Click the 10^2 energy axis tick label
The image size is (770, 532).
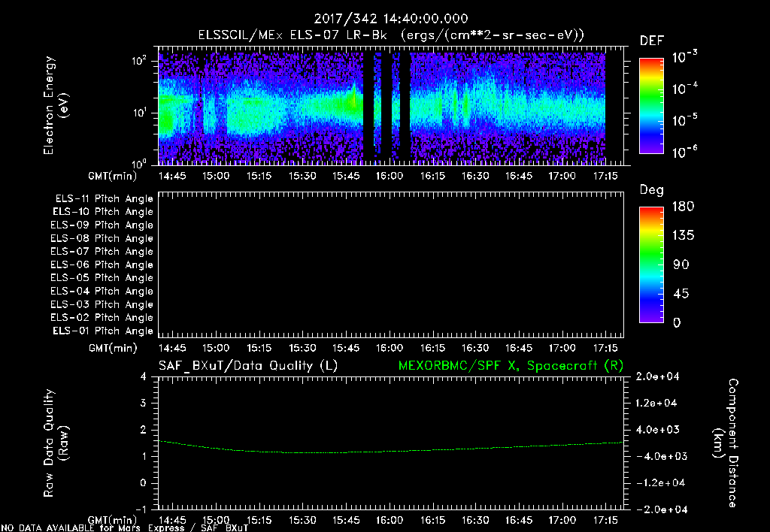pos(139,61)
